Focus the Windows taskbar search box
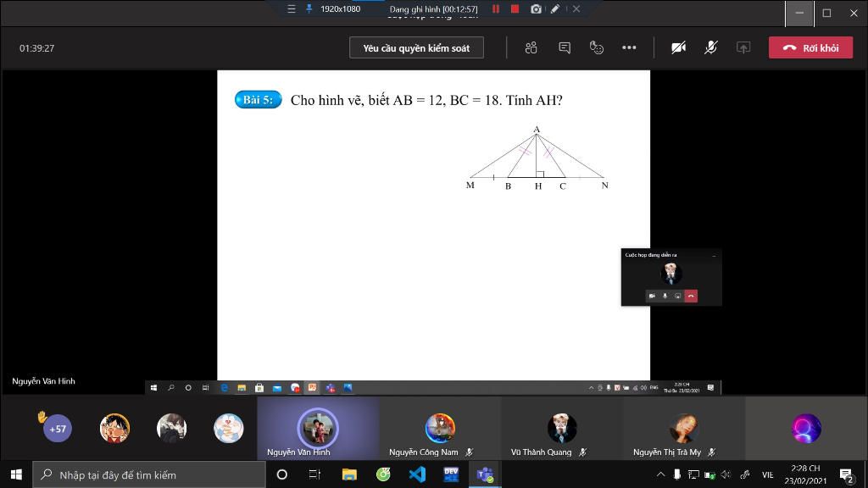The width and height of the screenshot is (868, 488). pos(149,474)
